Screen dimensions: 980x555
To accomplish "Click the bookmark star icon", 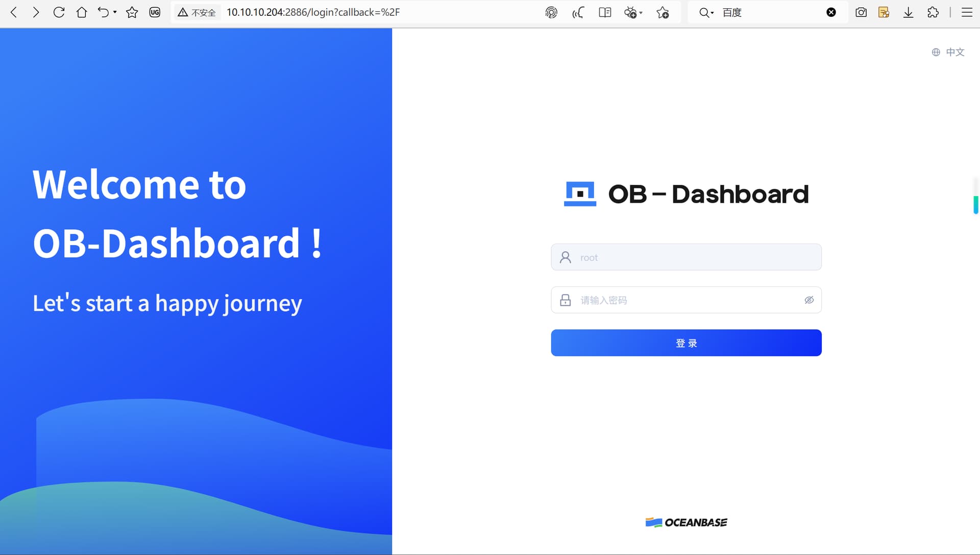I will (132, 12).
